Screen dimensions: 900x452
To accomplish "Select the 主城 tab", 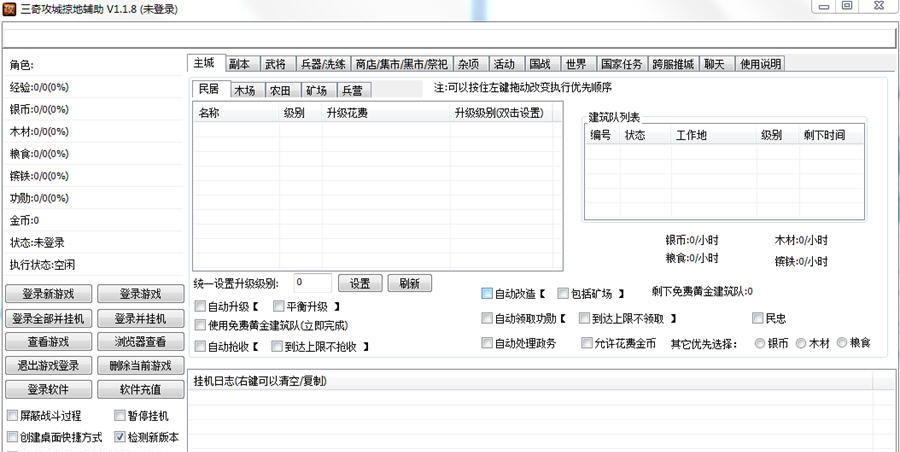I will pos(205,63).
